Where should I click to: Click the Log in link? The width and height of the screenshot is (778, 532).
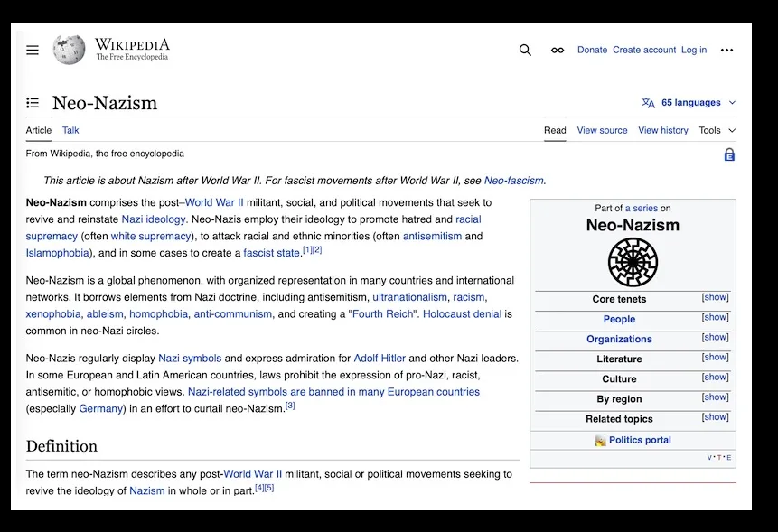[694, 50]
